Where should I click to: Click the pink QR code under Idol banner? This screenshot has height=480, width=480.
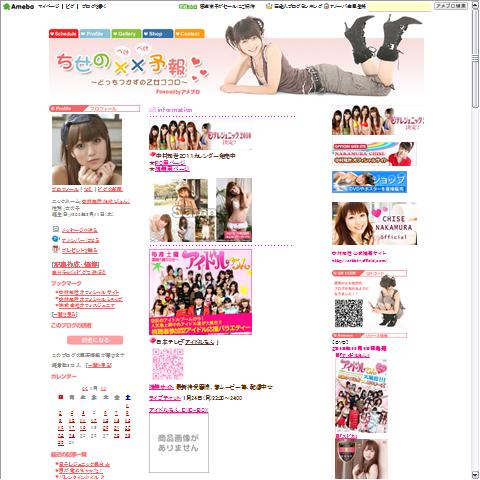point(168,364)
